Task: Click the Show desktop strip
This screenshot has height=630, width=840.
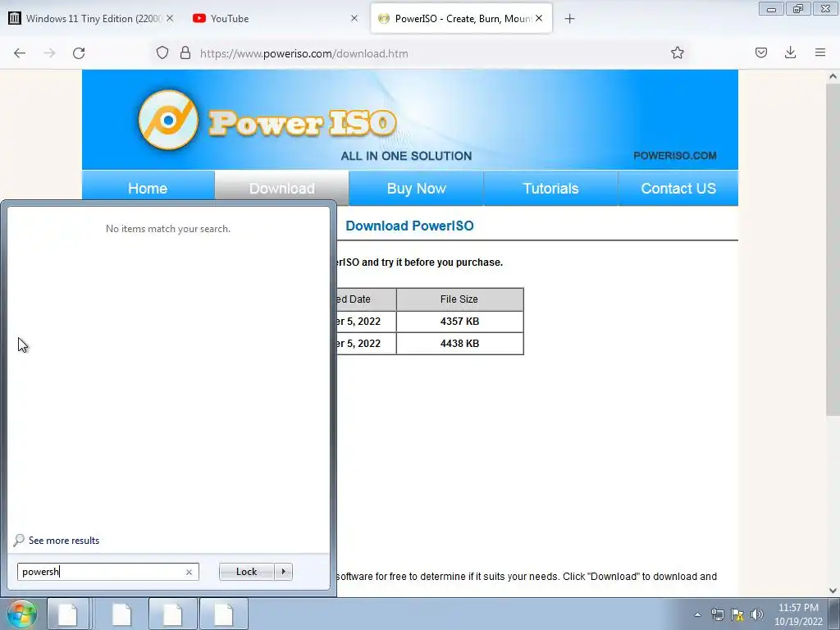Action: (x=833, y=614)
